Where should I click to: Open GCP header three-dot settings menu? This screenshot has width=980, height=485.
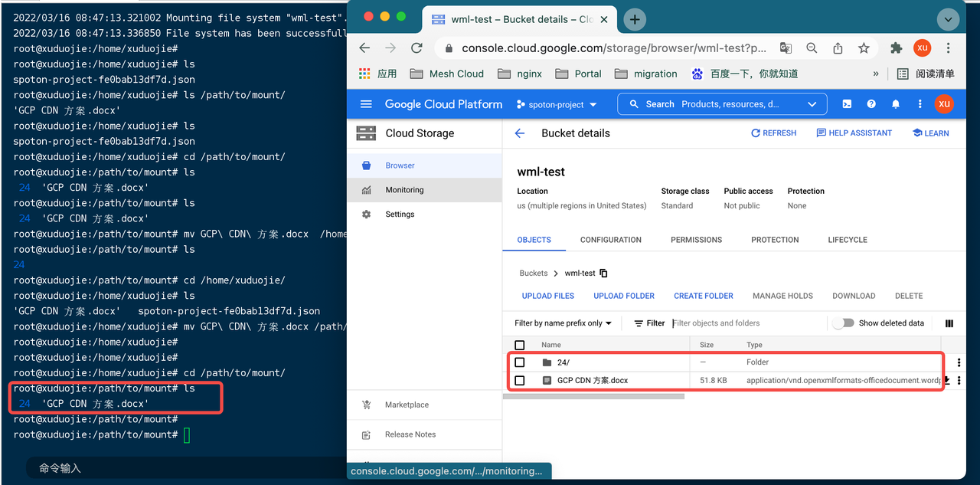click(x=920, y=104)
